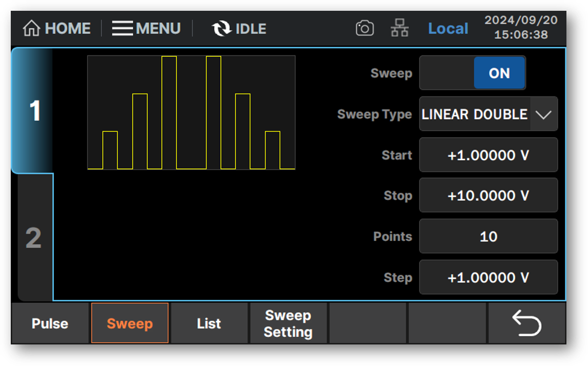Change the Points value field
Screen dimensions: 588x366
488,237
